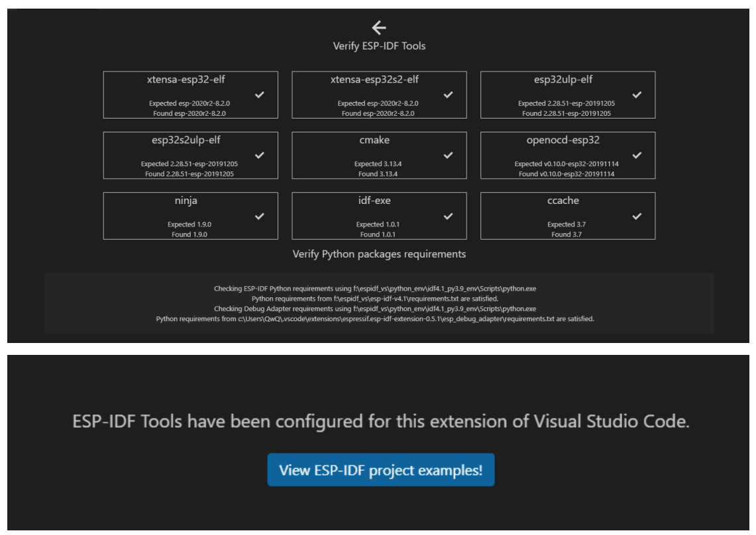
Task: Click 'Expected esp-2020r2-8.2.0' in xtensa-esp32-elf card
Action: (189, 104)
